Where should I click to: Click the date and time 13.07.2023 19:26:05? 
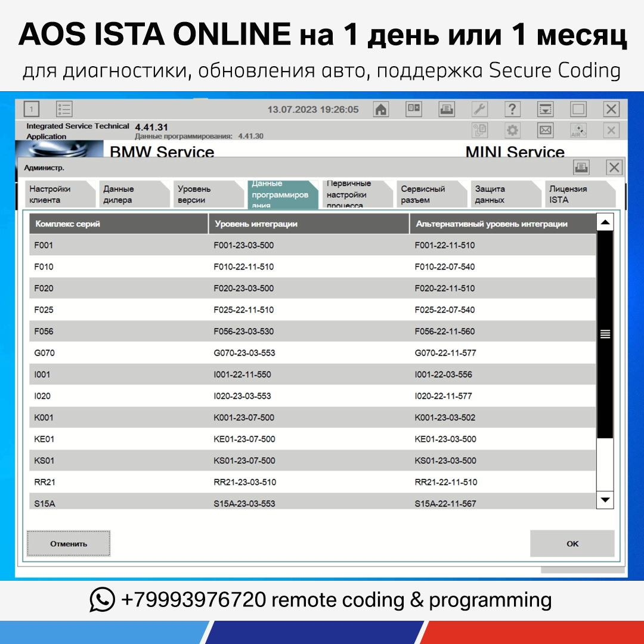[x=313, y=110]
